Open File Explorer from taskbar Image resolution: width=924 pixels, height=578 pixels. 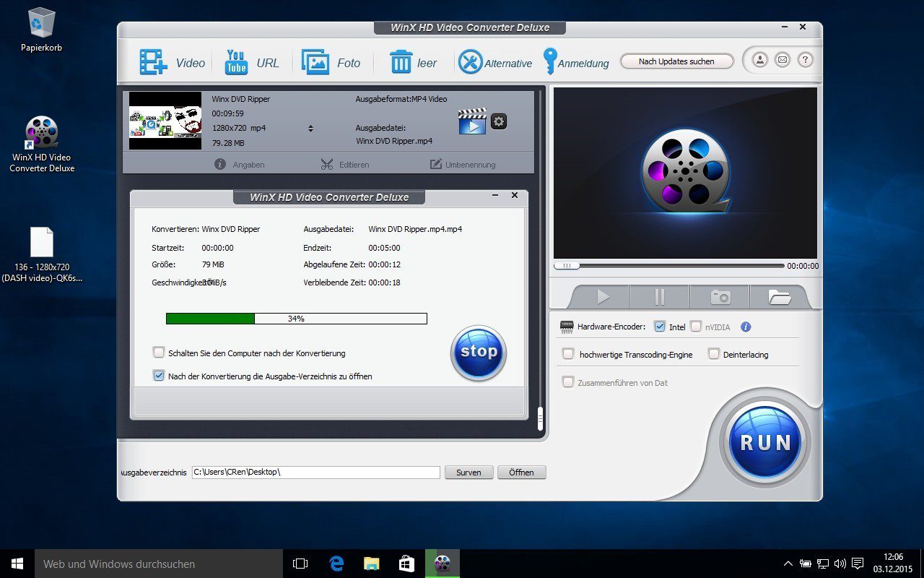(372, 564)
